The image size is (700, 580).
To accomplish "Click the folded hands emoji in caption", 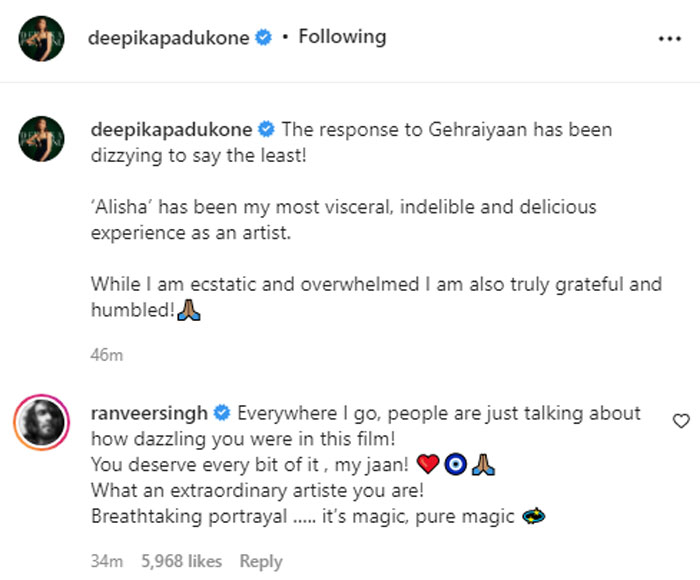I will click(x=192, y=310).
